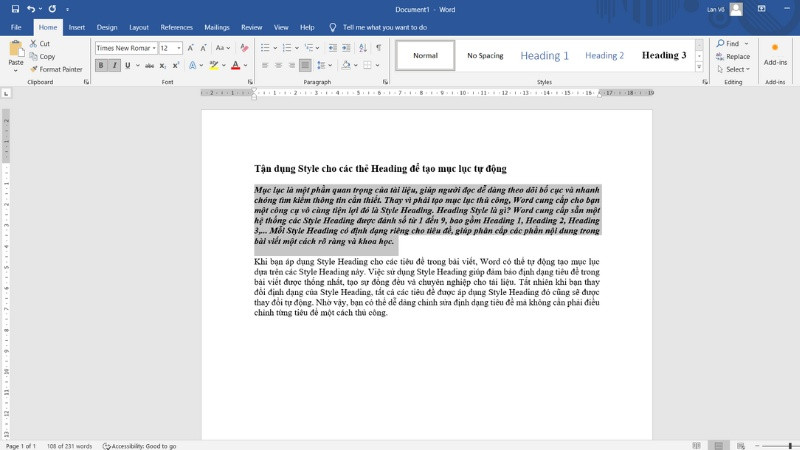Click the Sort icon in Paragraph
The image size is (800, 450).
coord(361,48)
